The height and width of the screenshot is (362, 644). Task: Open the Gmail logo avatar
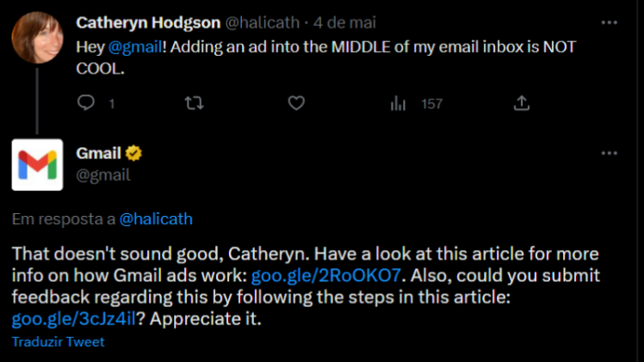(x=38, y=164)
